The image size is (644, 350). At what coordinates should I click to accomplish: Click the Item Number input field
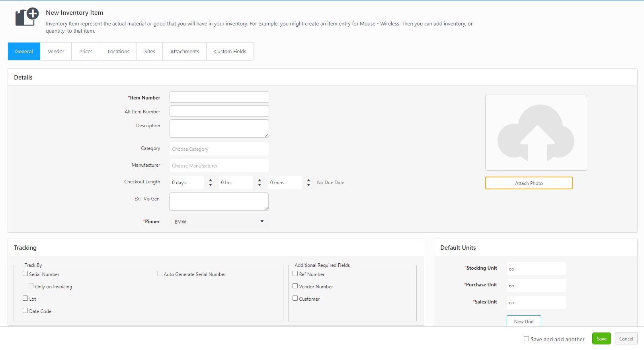219,97
